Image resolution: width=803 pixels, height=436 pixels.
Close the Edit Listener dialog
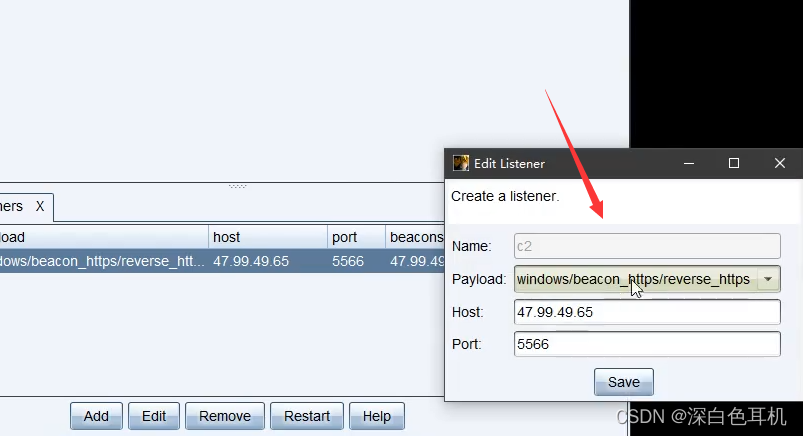pos(779,163)
